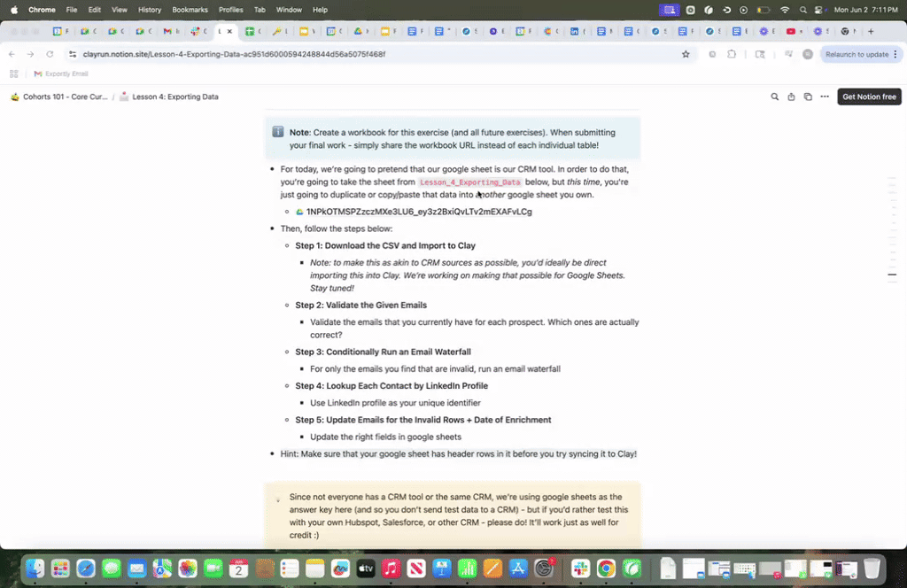Open the Bookmarks menu in menu bar
This screenshot has width=907, height=588.
click(x=190, y=10)
